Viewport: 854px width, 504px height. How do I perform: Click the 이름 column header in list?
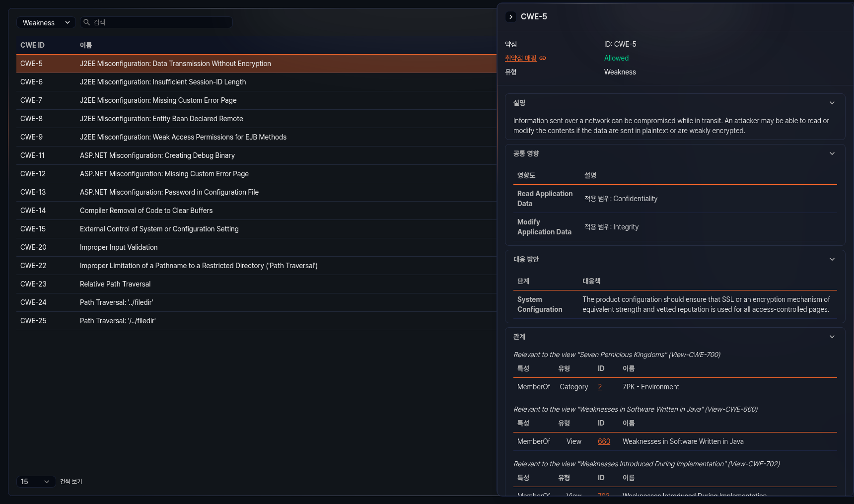click(86, 45)
